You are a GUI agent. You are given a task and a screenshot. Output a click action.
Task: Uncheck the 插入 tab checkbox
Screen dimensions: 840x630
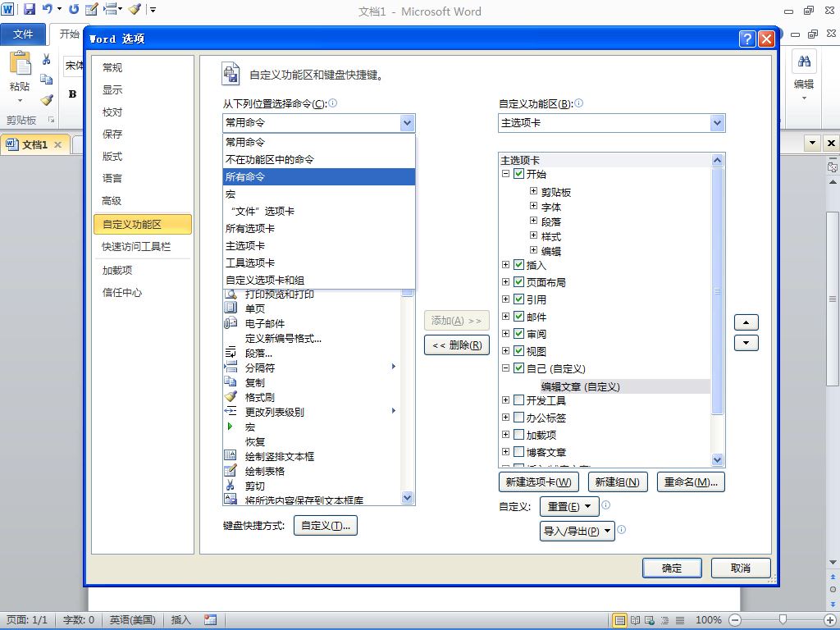[518, 265]
